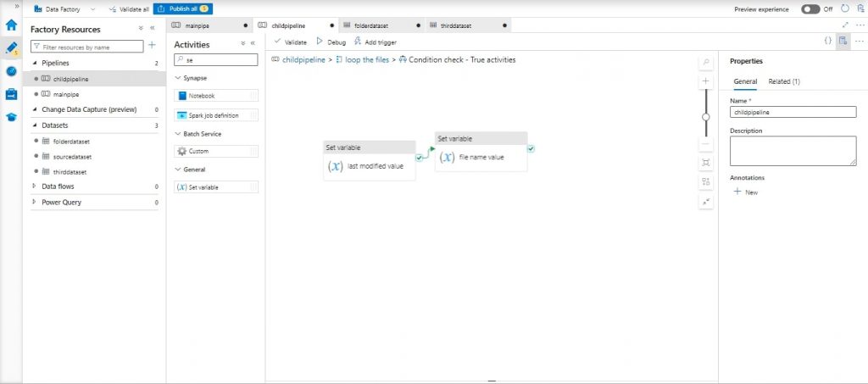Click the plus icon to add resource
Image resolution: width=868 pixels, height=384 pixels.
tap(152, 46)
